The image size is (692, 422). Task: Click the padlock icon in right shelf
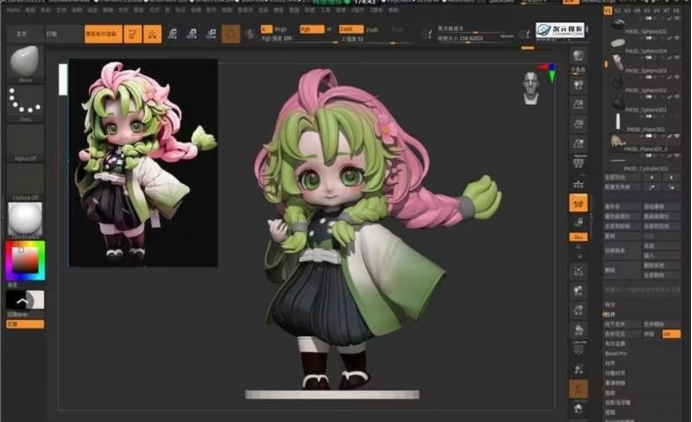578,222
